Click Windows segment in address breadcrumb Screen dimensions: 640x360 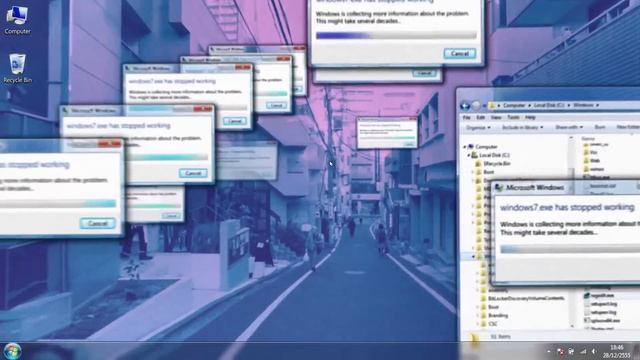(x=583, y=106)
